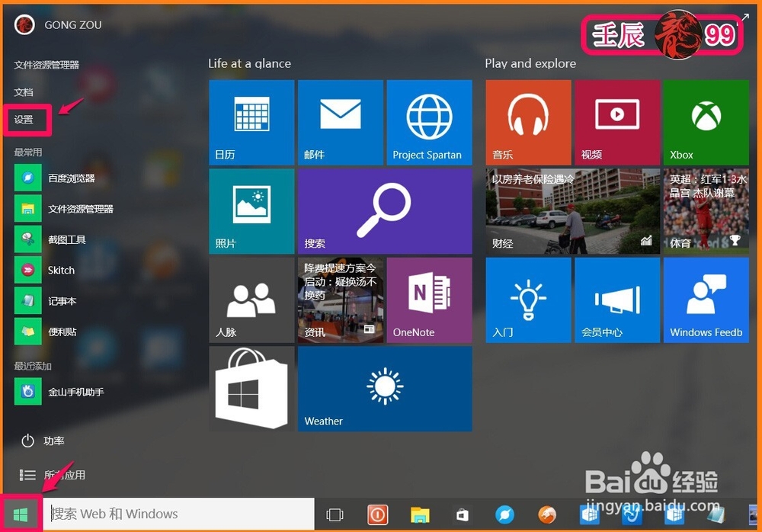
Task: Open the Weather tile
Action: [385, 389]
